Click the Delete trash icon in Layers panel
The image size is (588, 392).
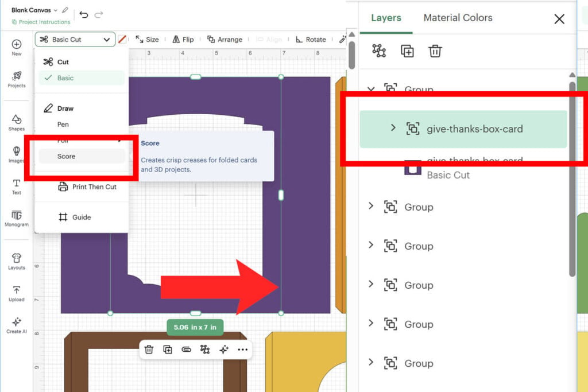(435, 51)
